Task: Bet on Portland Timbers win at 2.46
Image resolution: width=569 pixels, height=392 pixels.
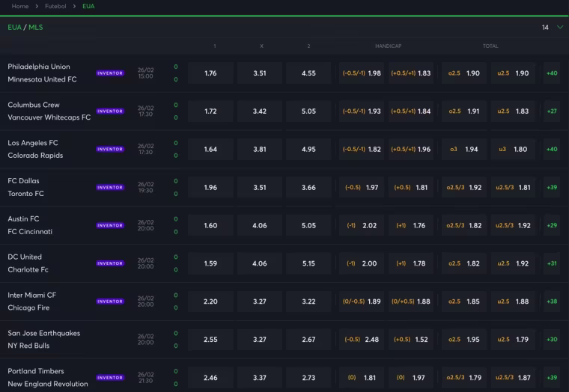Action: coord(210,378)
